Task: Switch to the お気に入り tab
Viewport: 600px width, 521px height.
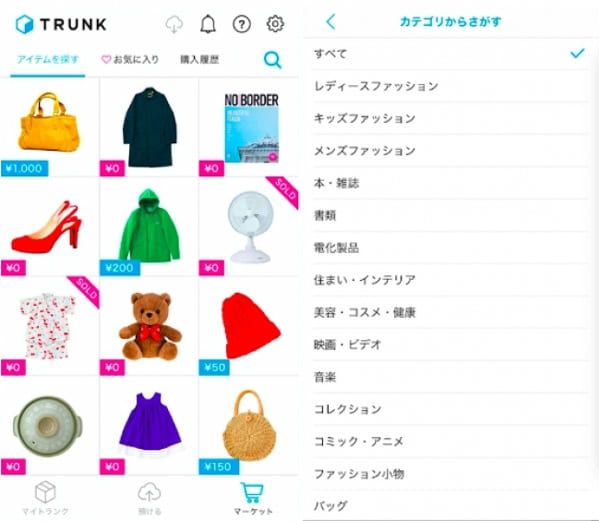Action: [130, 59]
